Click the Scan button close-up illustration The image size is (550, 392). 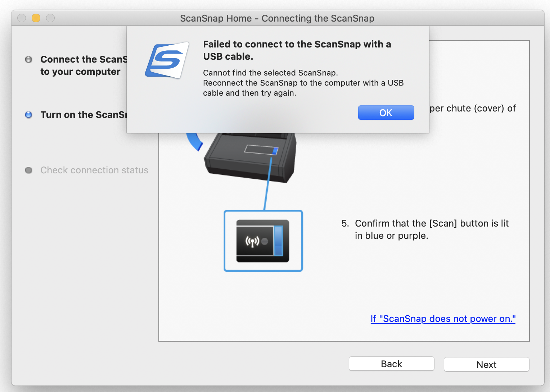coord(263,241)
